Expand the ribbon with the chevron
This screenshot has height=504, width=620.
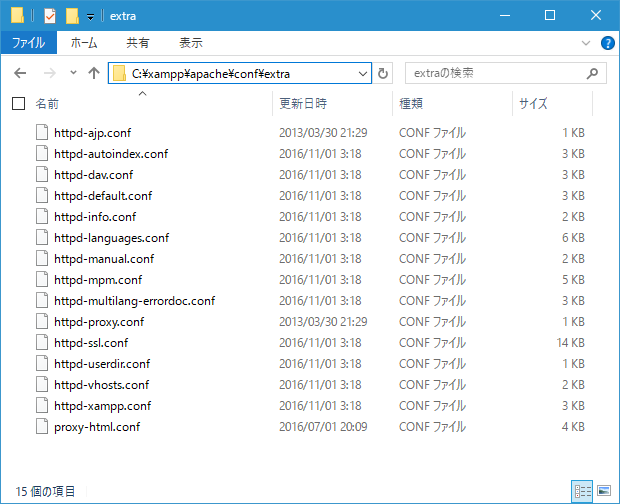[x=586, y=43]
